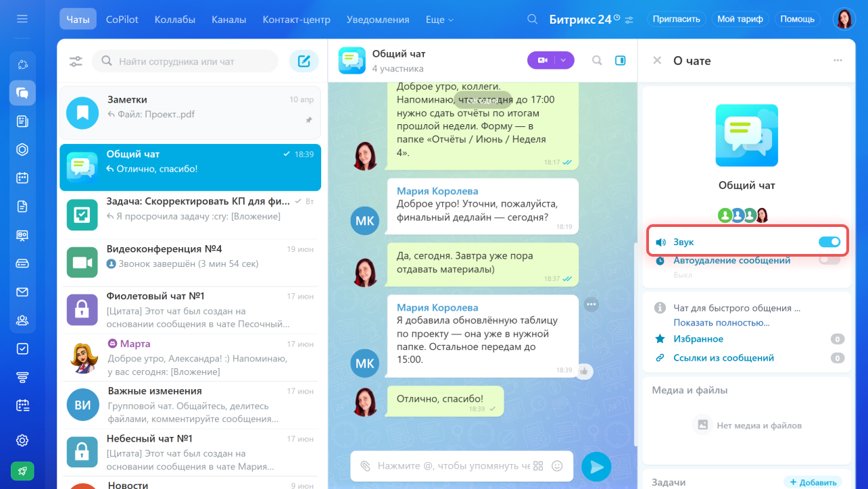Open the Марта assistant chat
The image size is (868, 489).
coord(190,357)
